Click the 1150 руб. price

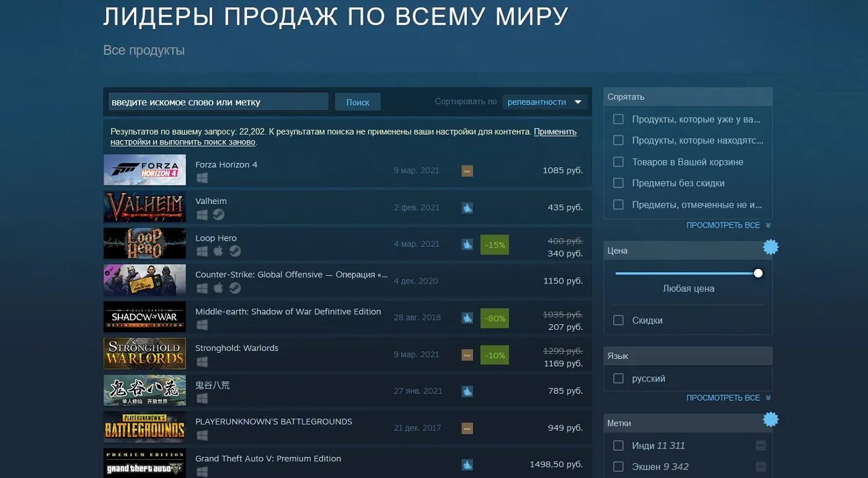pos(563,281)
